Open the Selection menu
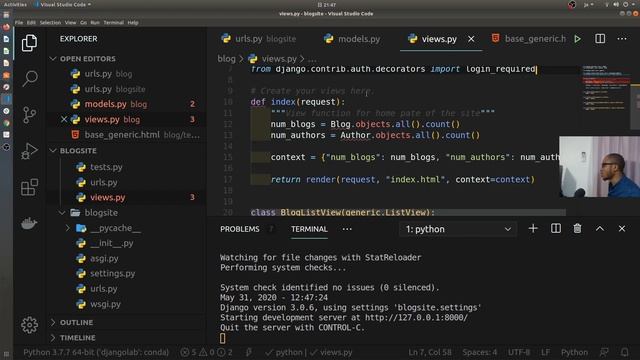640x360 pixels. click(50, 22)
